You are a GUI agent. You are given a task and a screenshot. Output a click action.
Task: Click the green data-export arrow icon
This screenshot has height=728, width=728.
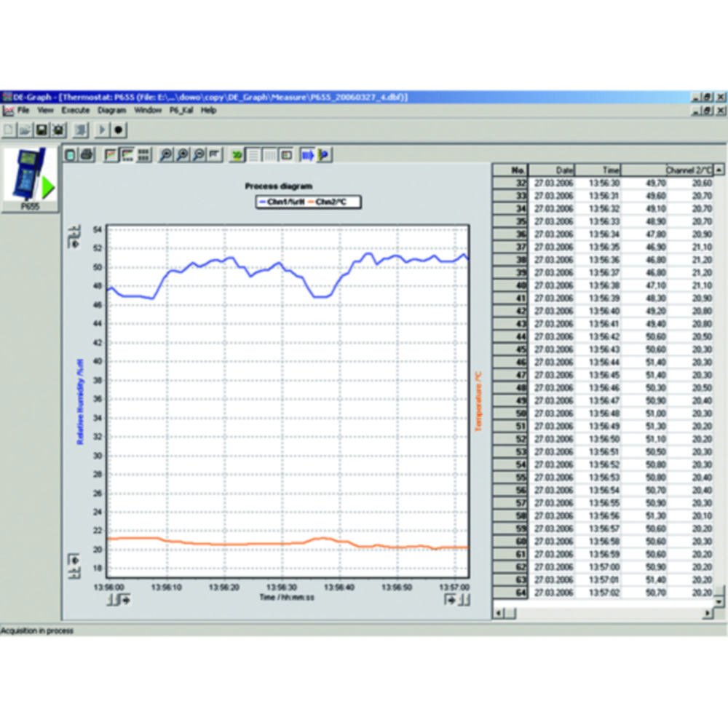[x=235, y=154]
